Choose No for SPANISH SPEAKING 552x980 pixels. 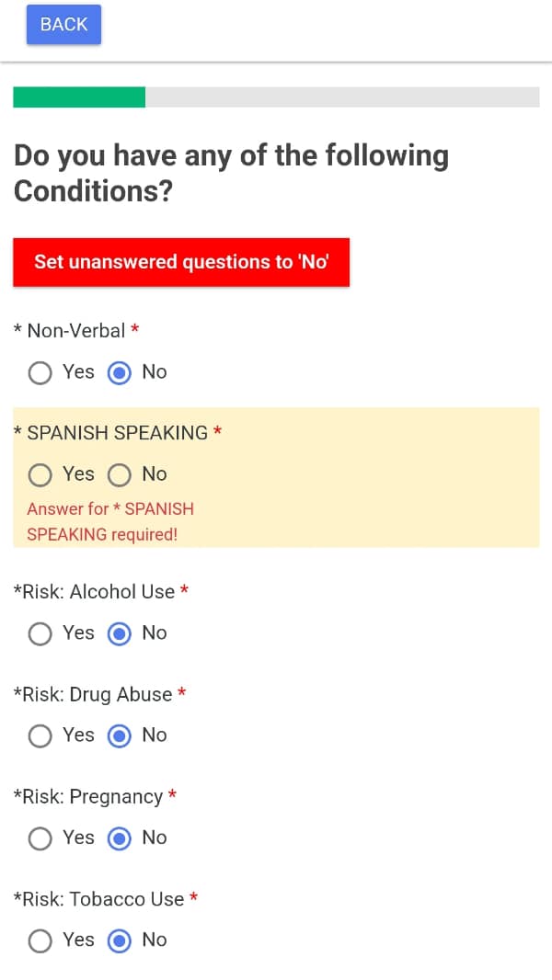coord(120,474)
